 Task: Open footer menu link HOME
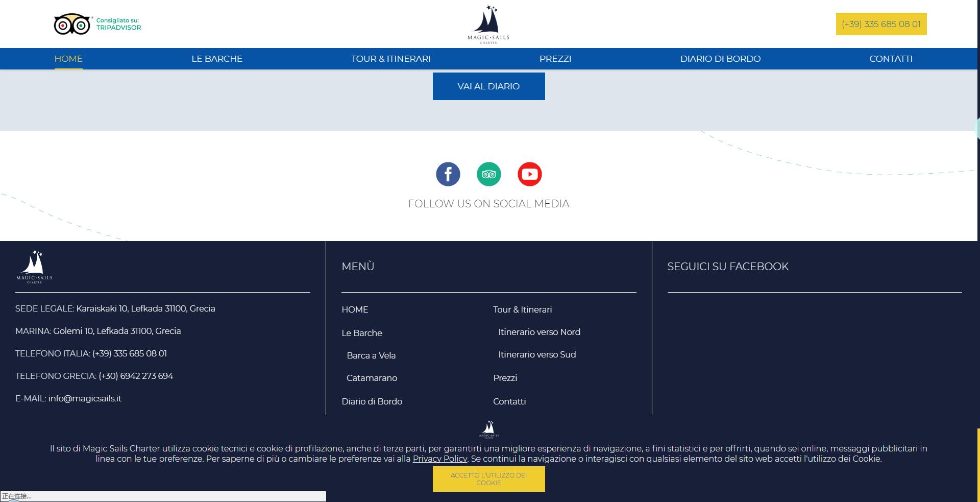click(x=355, y=309)
